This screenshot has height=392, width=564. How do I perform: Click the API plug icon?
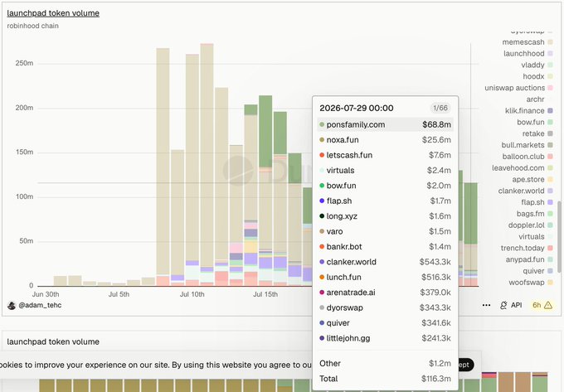(x=503, y=305)
